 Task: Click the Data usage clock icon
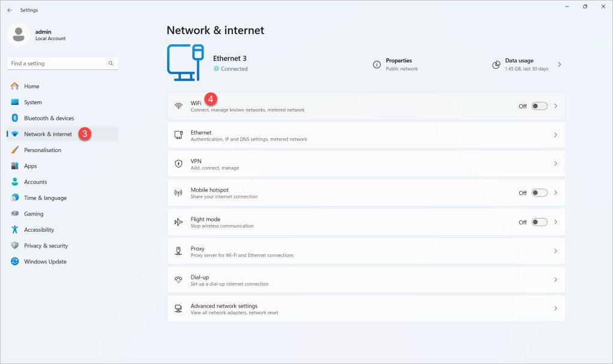pos(496,64)
